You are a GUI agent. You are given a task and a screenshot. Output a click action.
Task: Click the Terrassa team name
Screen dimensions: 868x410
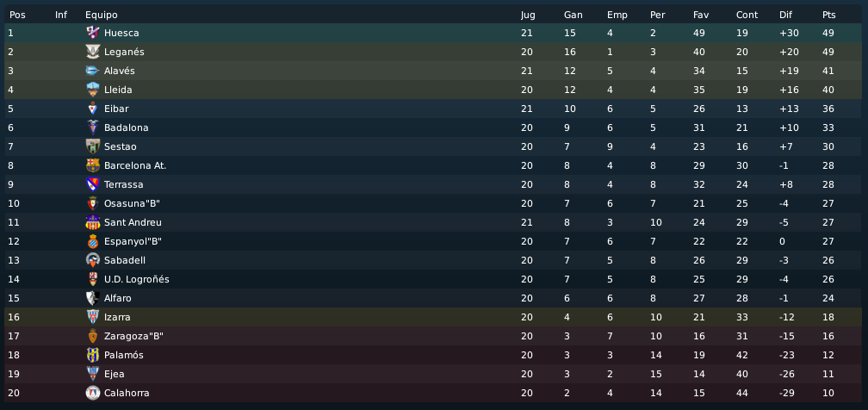pos(123,184)
